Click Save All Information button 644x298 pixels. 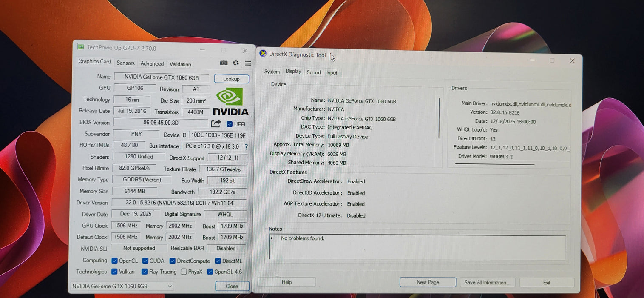488,282
